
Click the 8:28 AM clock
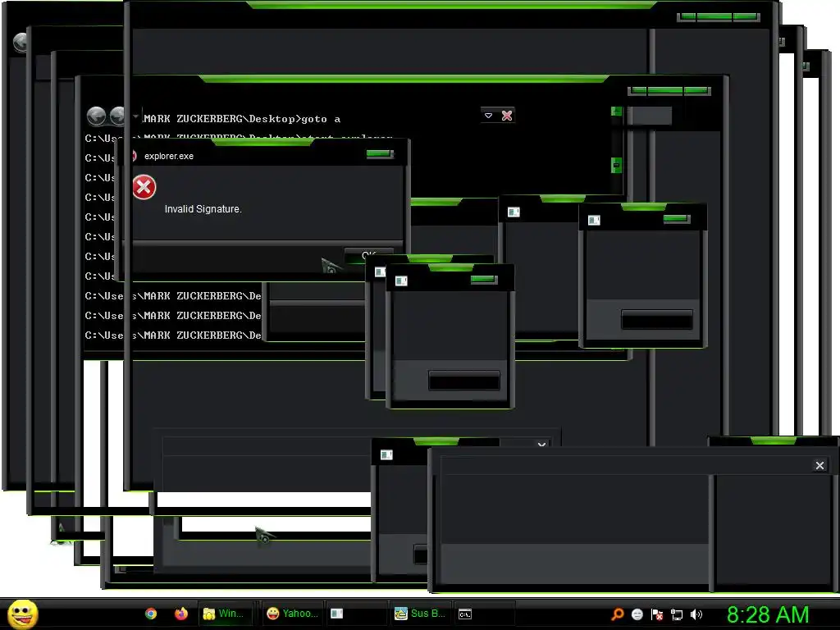767,614
